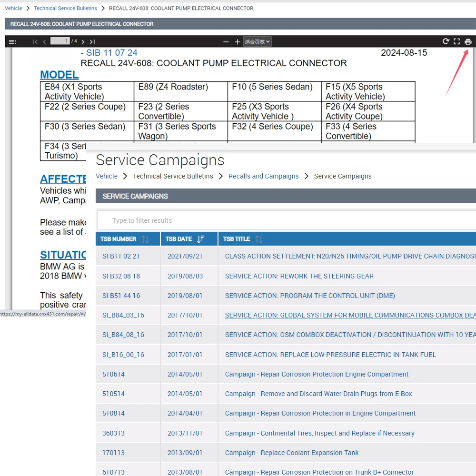Click the page number field
The height and width of the screenshot is (476, 476).
pyautogui.click(x=60, y=41)
